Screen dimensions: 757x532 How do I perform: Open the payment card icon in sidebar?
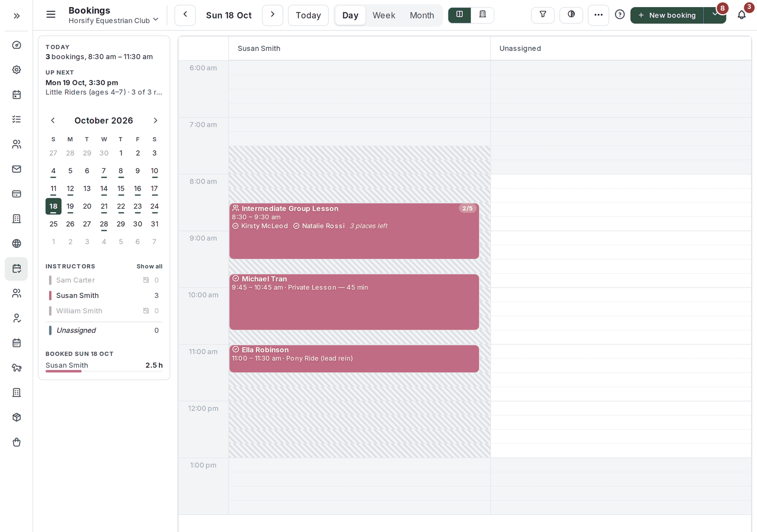click(x=17, y=194)
